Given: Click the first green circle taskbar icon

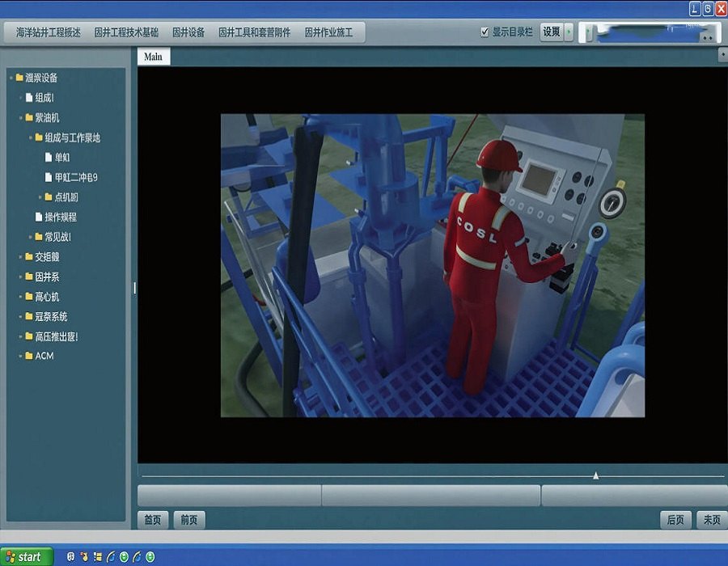Looking at the screenshot, I should [124, 557].
